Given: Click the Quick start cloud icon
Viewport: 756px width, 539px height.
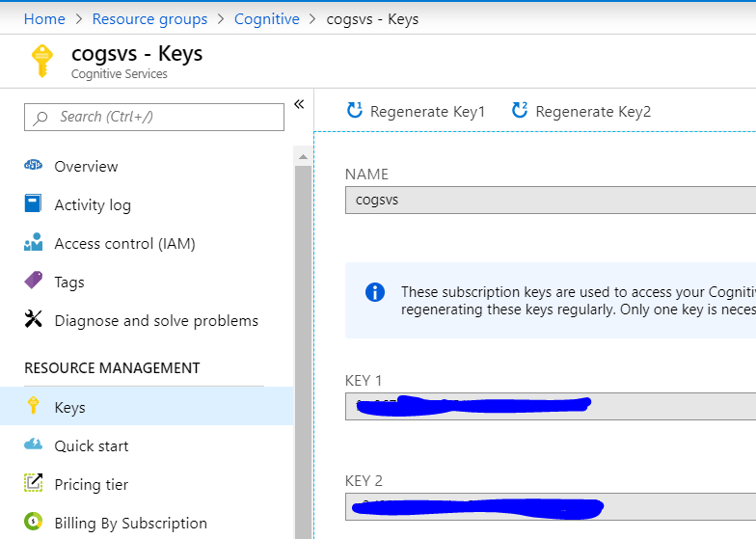Looking at the screenshot, I should coord(34,445).
